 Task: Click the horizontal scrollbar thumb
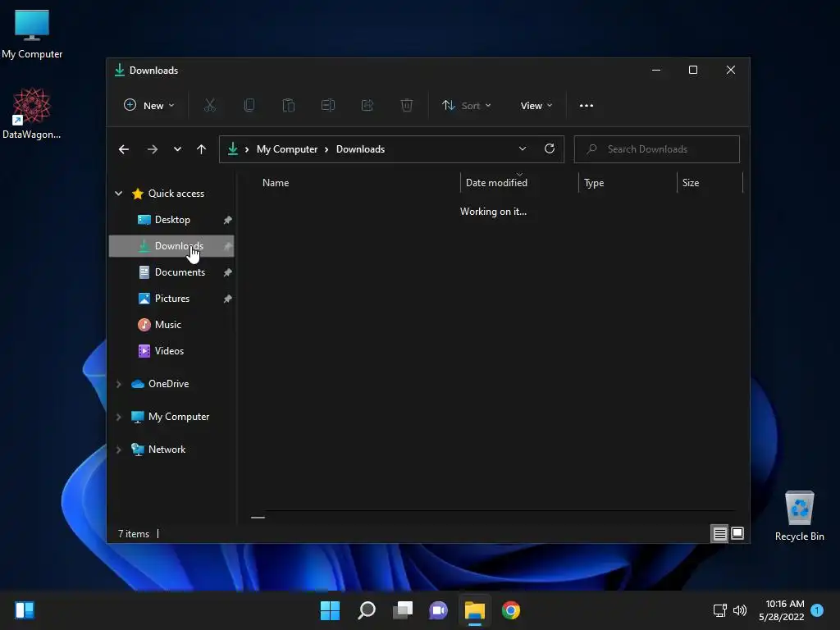pos(258,518)
